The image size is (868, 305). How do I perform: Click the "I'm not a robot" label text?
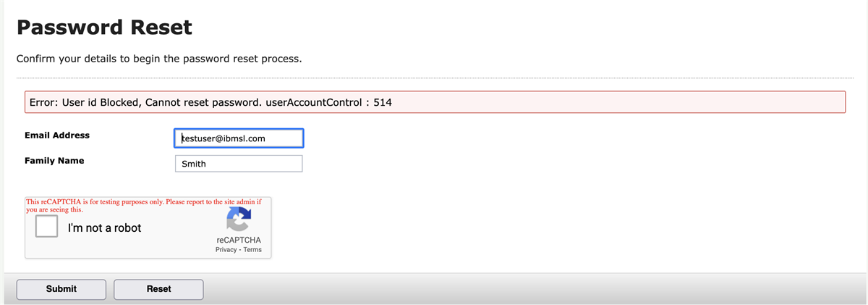104,228
